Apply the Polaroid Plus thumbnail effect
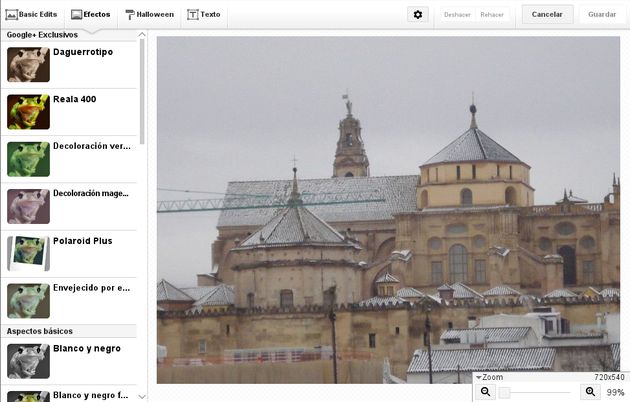Image resolution: width=630 pixels, height=402 pixels. click(29, 253)
